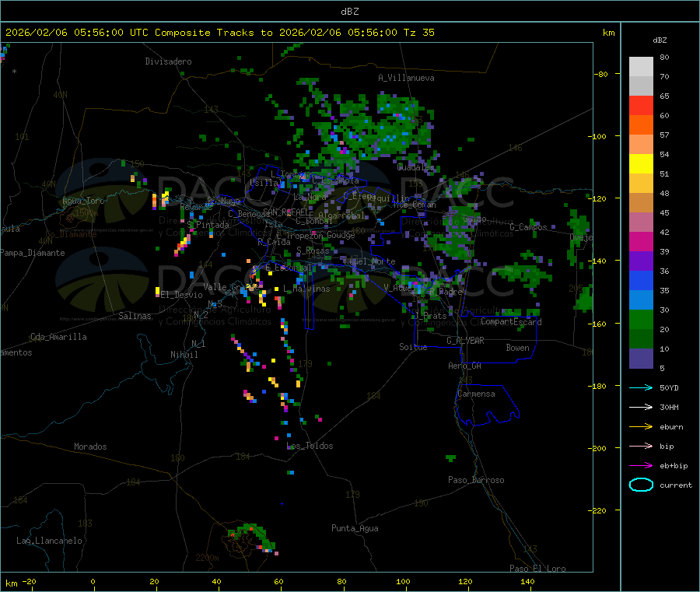Click the Aero_GA map label
The height and width of the screenshot is (592, 700).
coord(465,366)
